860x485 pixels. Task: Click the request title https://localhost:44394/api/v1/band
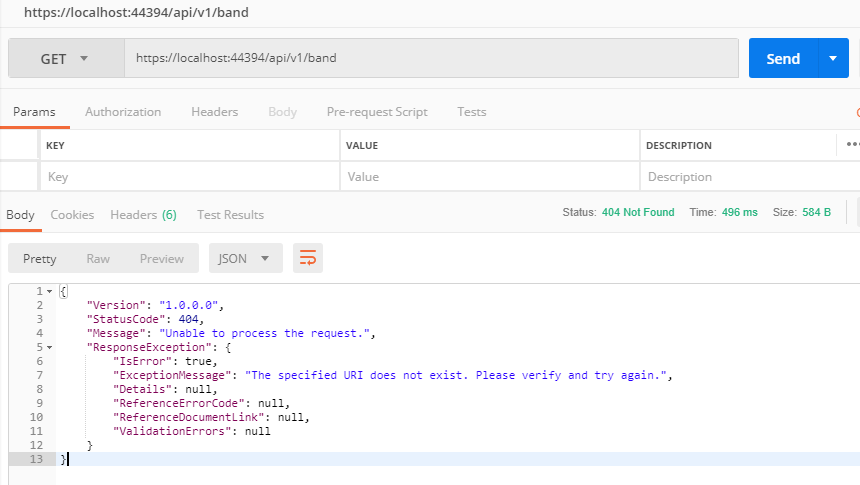point(136,12)
